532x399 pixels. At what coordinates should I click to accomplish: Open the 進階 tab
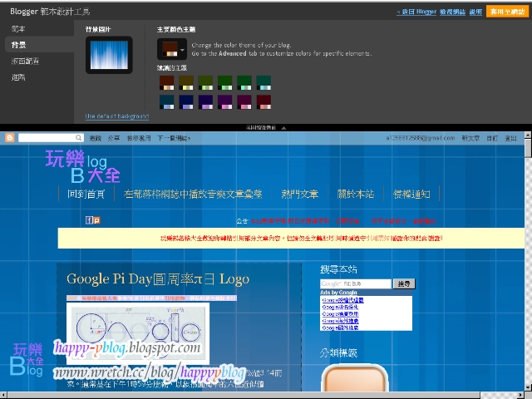point(18,77)
